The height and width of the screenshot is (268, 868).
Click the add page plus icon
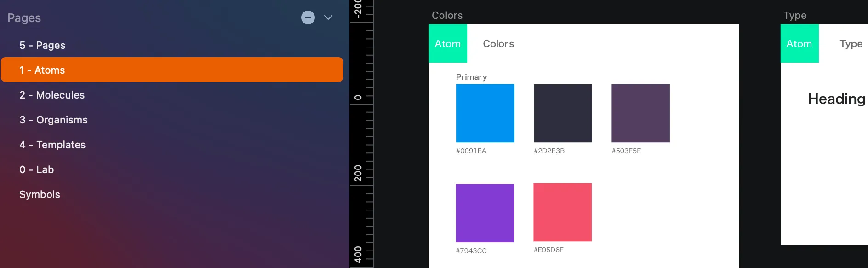308,17
